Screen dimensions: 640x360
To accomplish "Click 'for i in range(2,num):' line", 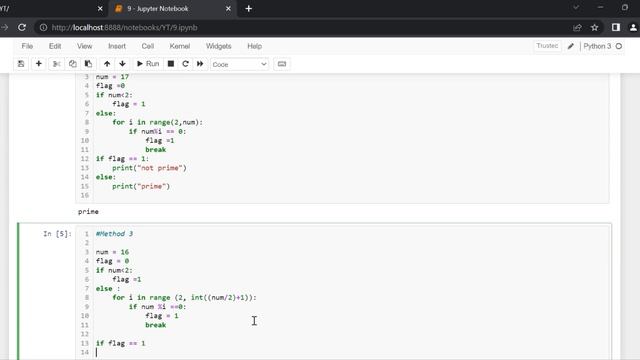I will (158, 122).
